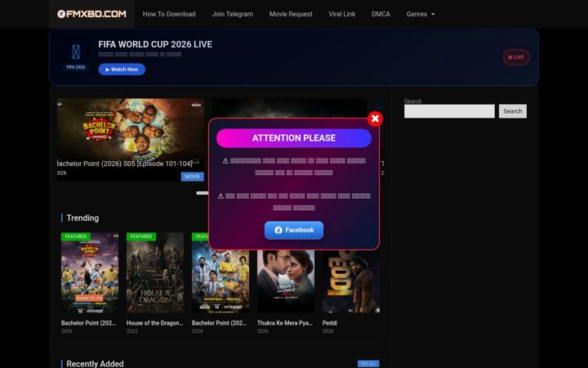Click House of the Dragon title link
The height and width of the screenshot is (368, 588).
tap(154, 323)
